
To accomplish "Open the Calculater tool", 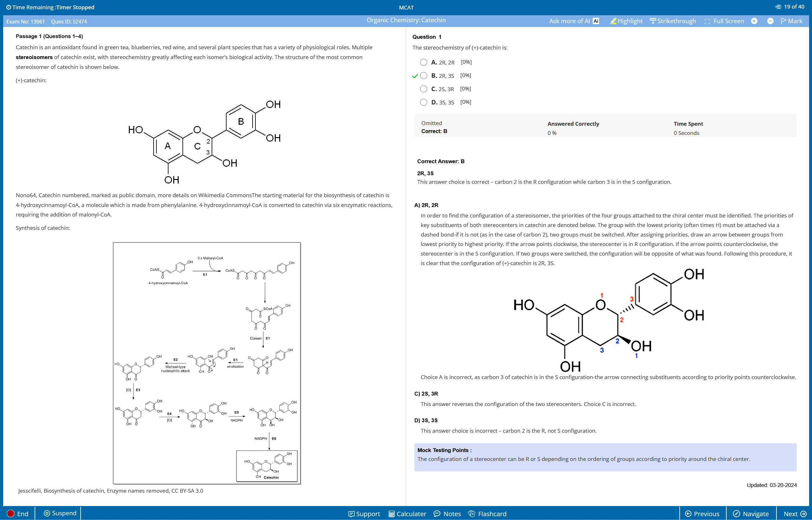I will click(x=407, y=514).
